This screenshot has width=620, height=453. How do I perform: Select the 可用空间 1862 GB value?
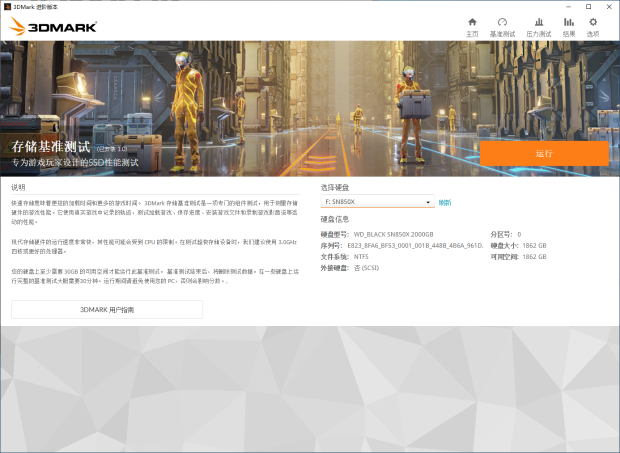(x=534, y=257)
